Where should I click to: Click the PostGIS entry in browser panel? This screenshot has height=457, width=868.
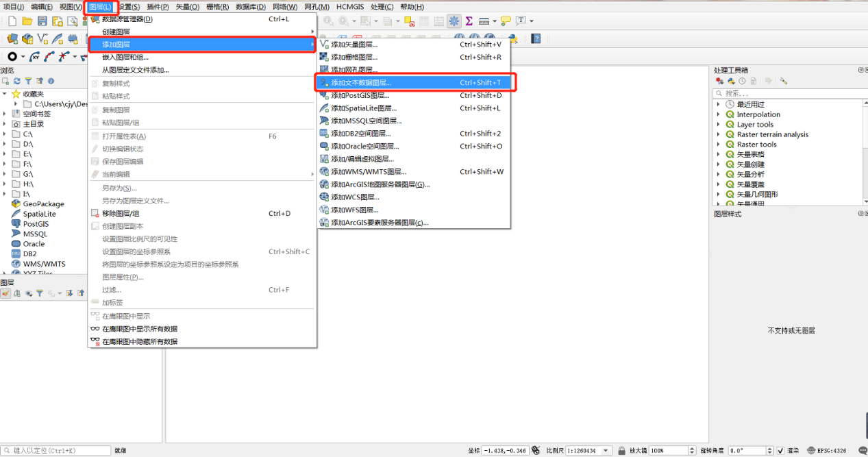(x=36, y=223)
